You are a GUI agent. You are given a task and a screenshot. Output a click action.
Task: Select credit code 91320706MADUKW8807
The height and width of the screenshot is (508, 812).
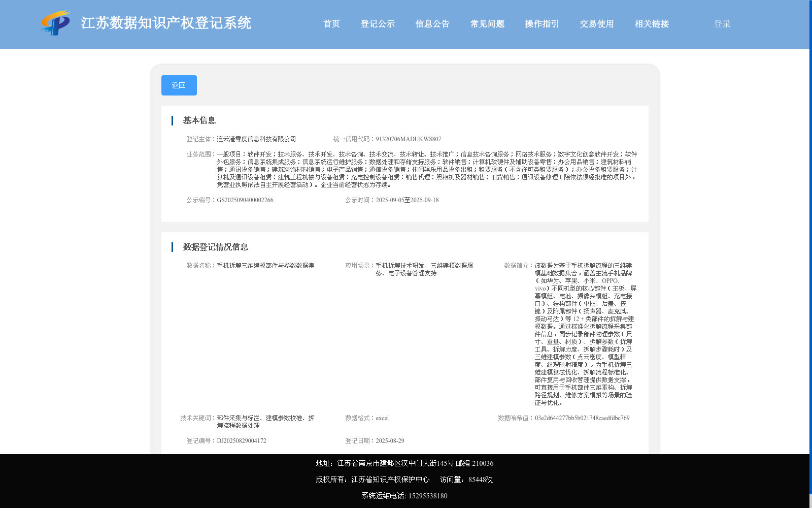tap(409, 139)
